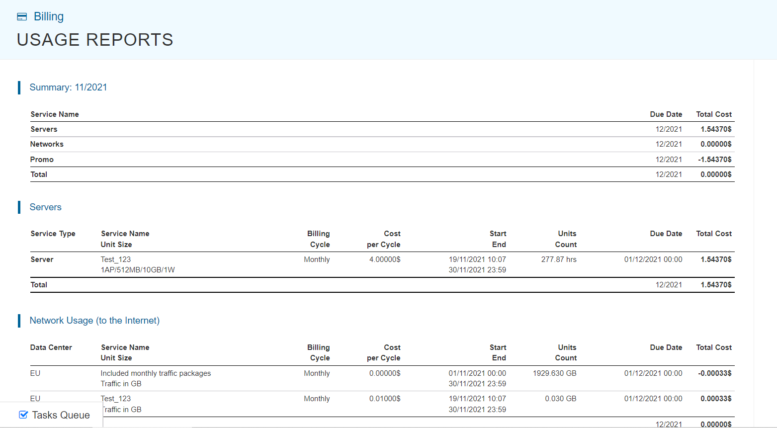Click the 4.00000$ cost per cycle value
The image size is (777, 428).
click(383, 259)
